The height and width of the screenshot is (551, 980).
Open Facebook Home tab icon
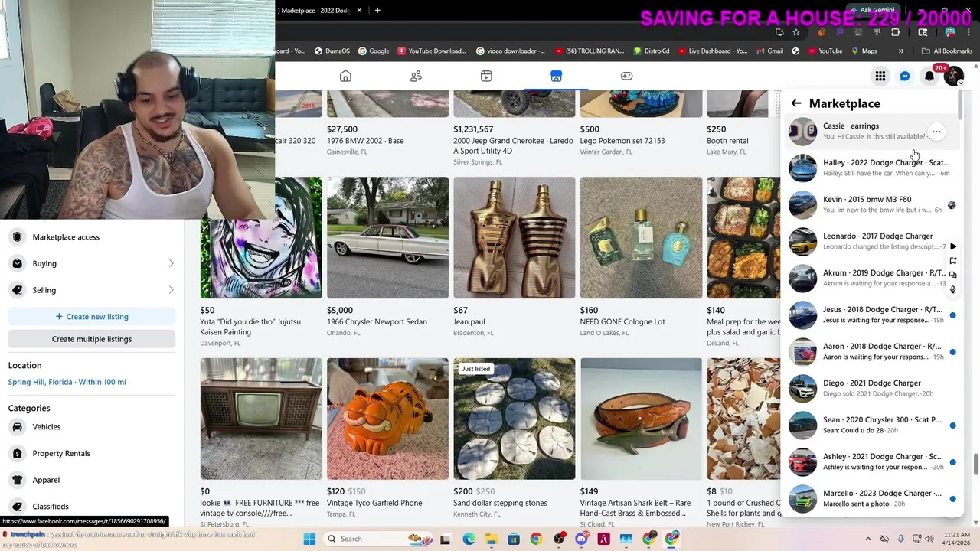tap(345, 76)
